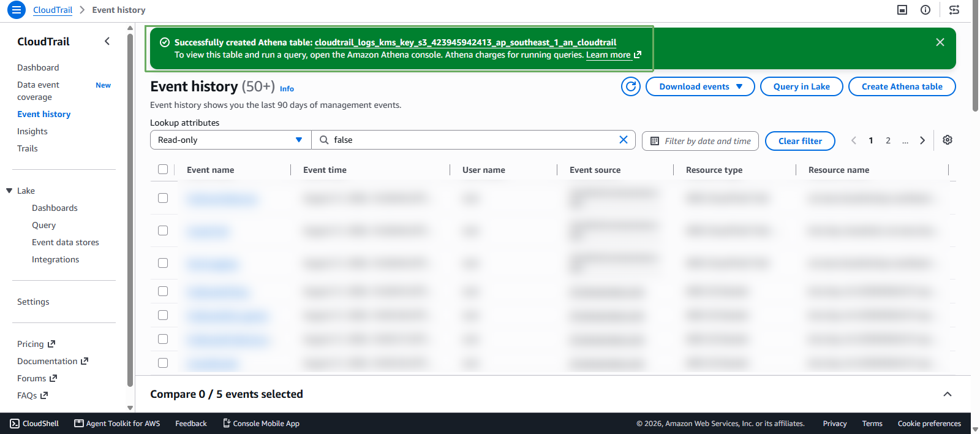Tick the select-all checkbox in table header

click(x=163, y=169)
